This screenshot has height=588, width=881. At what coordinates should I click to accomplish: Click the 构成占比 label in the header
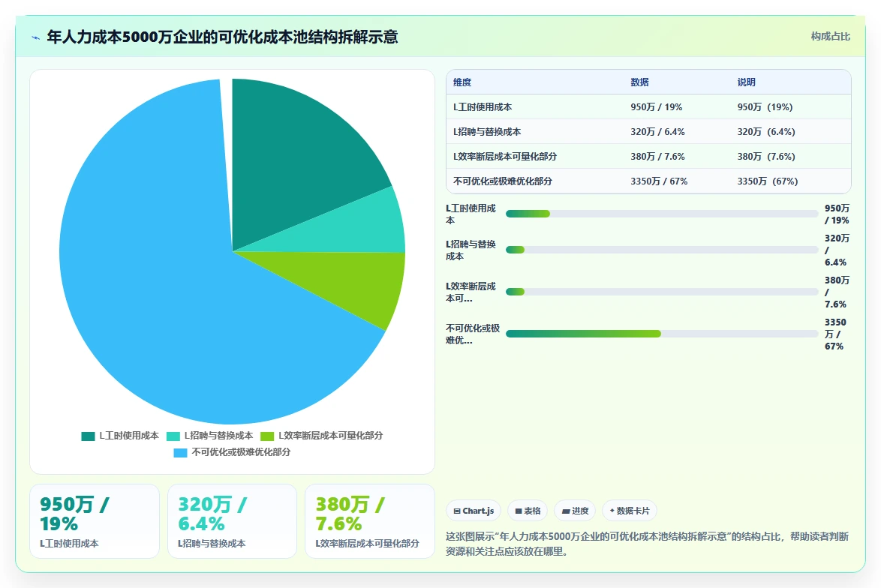click(x=830, y=37)
